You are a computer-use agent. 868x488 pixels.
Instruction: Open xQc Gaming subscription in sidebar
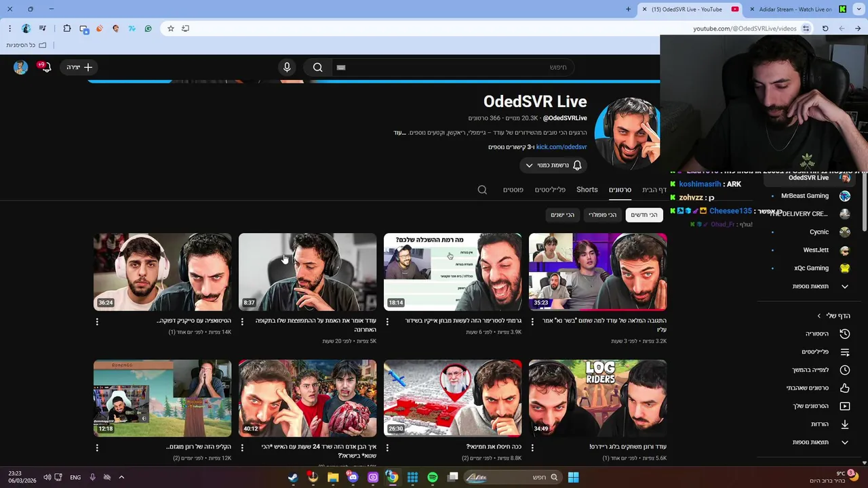pyautogui.click(x=810, y=268)
